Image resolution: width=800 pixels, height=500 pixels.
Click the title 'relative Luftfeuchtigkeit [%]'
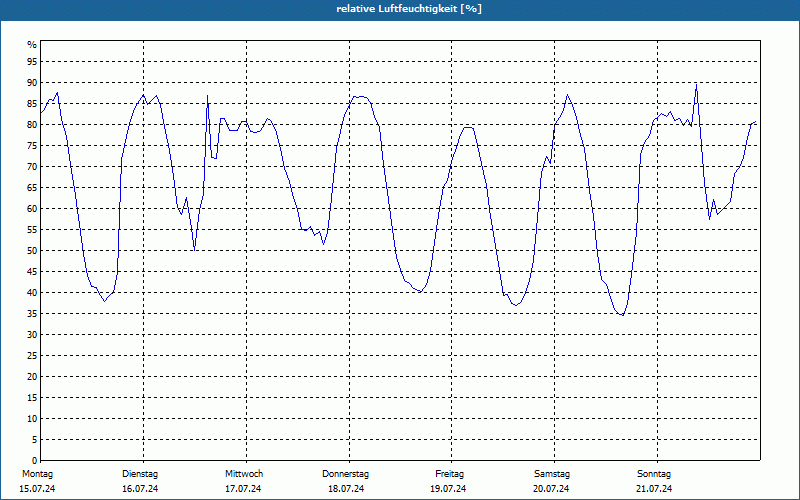point(409,9)
